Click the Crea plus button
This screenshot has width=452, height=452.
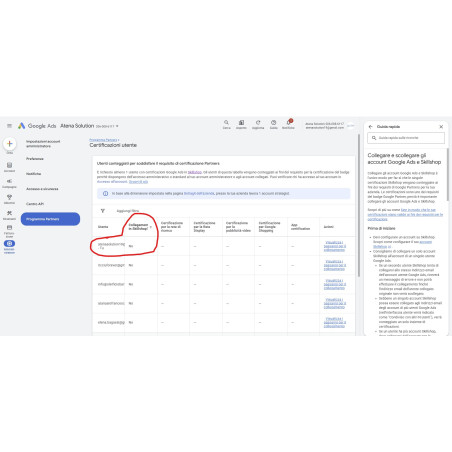coord(10,144)
